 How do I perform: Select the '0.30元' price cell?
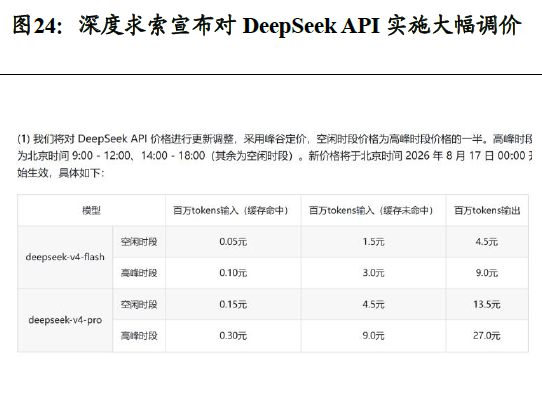[x=233, y=335]
